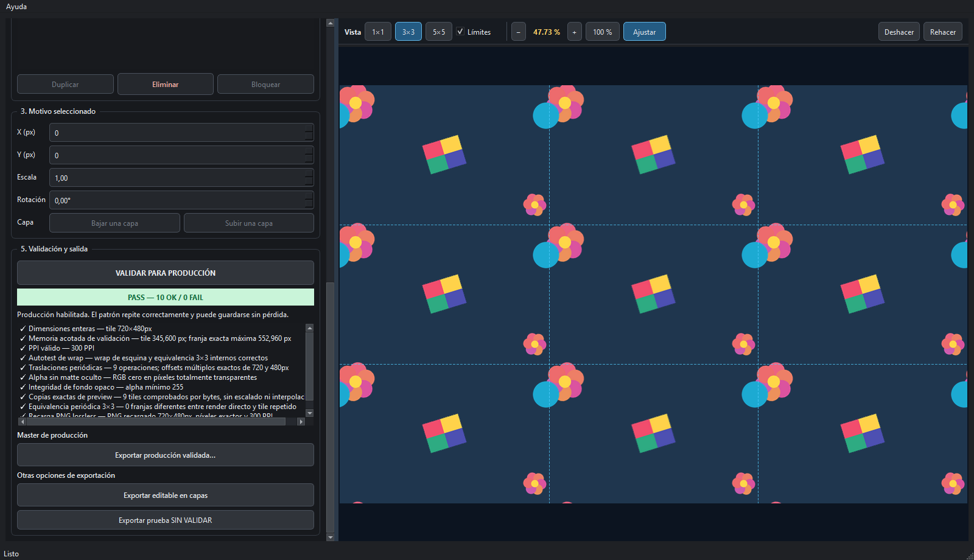
Task: Decrease X (px) with the down arrow
Action: (309, 137)
